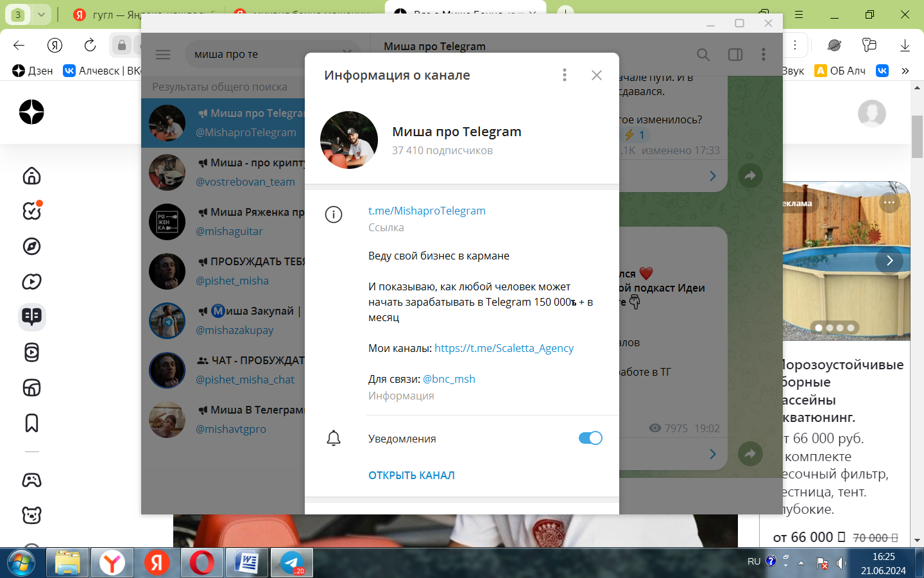
Task: Click the lock site-info icon
Action: 122,45
